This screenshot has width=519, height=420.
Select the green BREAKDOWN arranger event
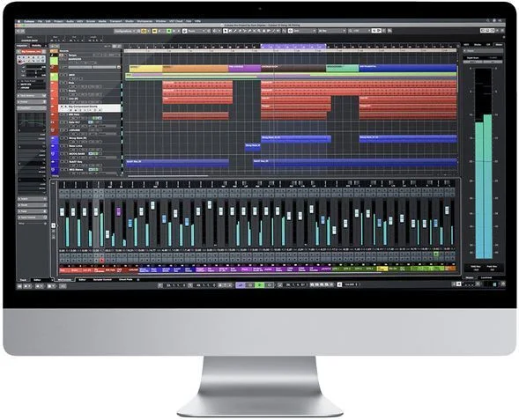[342, 69]
